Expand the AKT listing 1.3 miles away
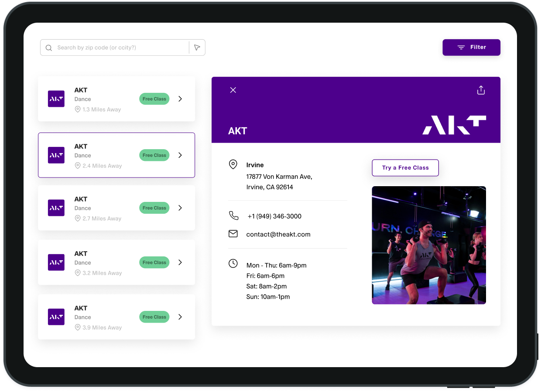 click(x=180, y=99)
